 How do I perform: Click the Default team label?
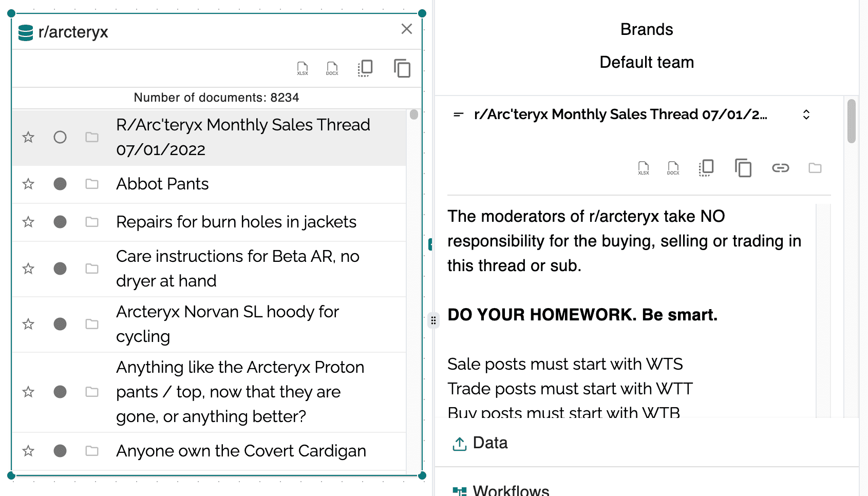point(647,62)
